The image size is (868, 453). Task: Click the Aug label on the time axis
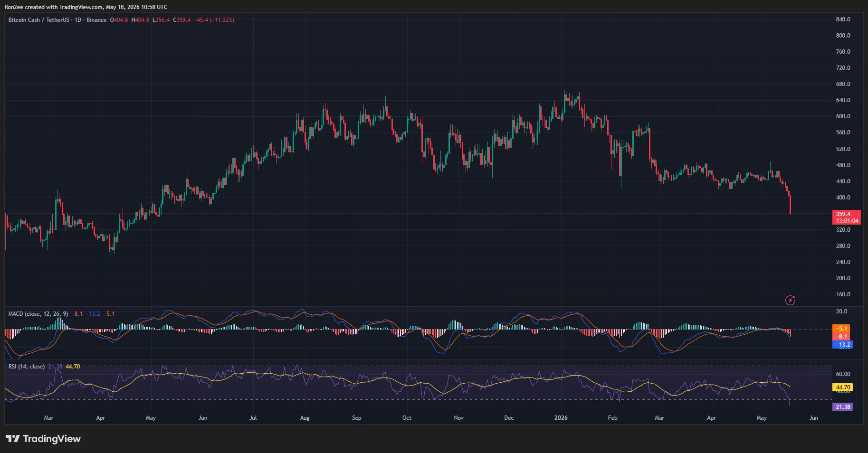tap(305, 418)
